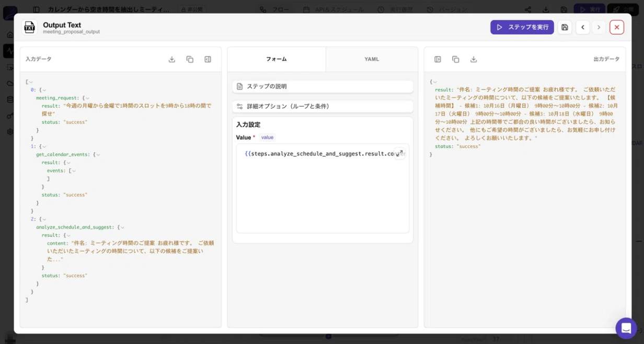Switch to the YAML tab
644x344 pixels.
coord(372,59)
